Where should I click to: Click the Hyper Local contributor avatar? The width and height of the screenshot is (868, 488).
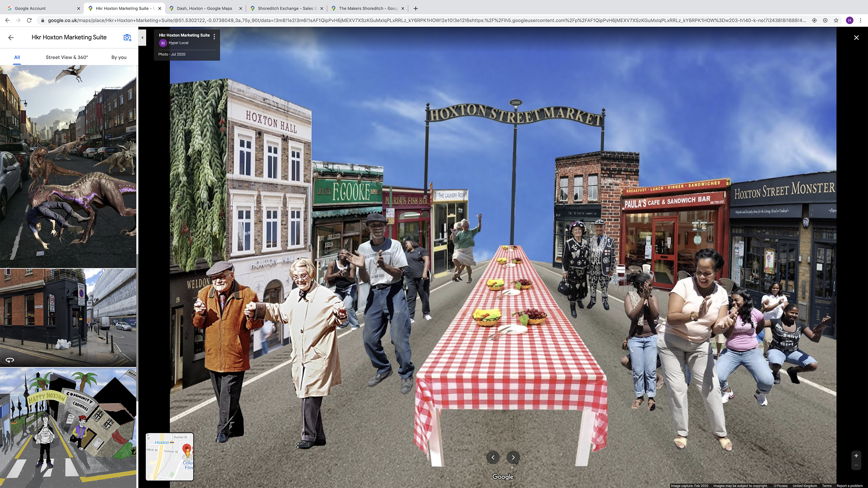[163, 43]
